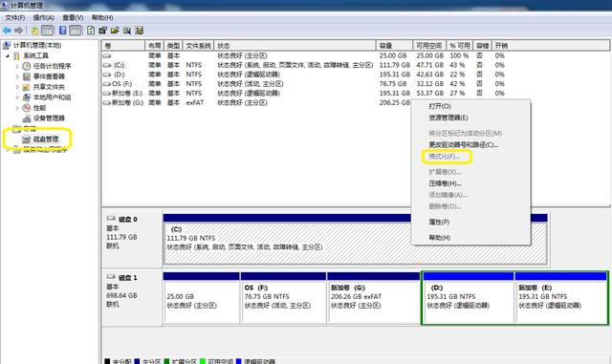Click the drive icon of the (C:) row
Screen dimensions: 612x364
point(107,65)
